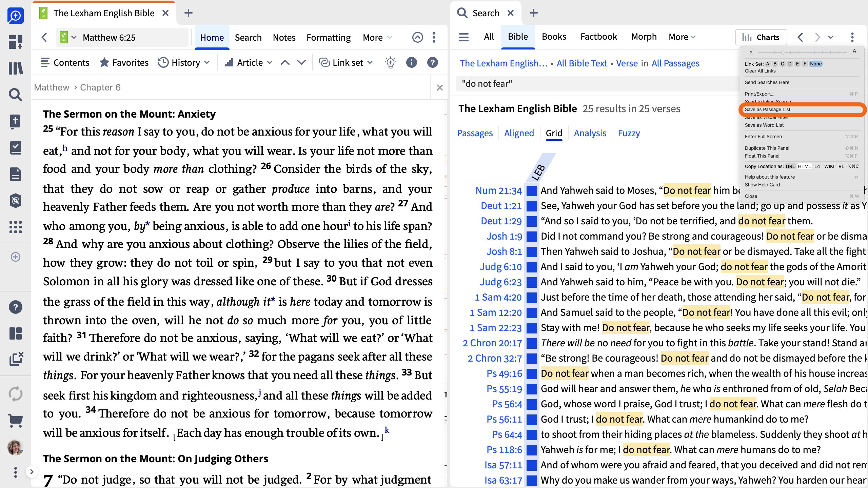This screenshot has width=868, height=488.
Task: Open the shopping cart store icon
Action: coord(16,421)
